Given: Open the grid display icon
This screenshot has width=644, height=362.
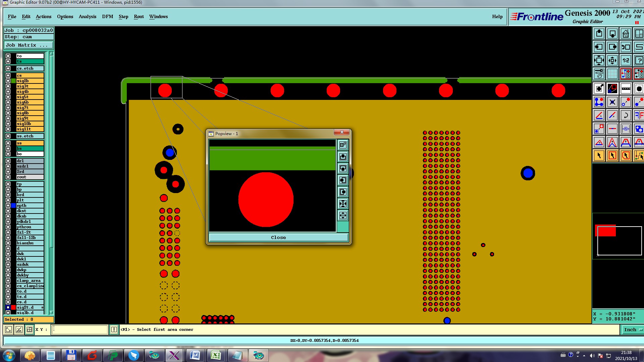Looking at the screenshot, I should (612, 74).
